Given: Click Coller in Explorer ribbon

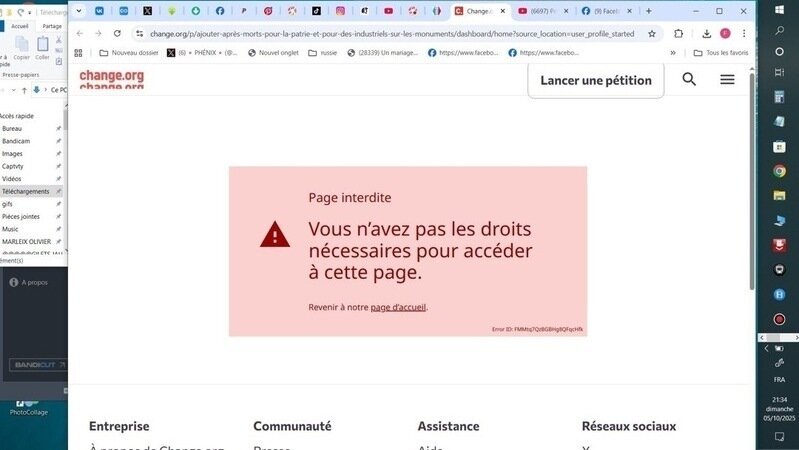Looking at the screenshot, I should (42, 48).
